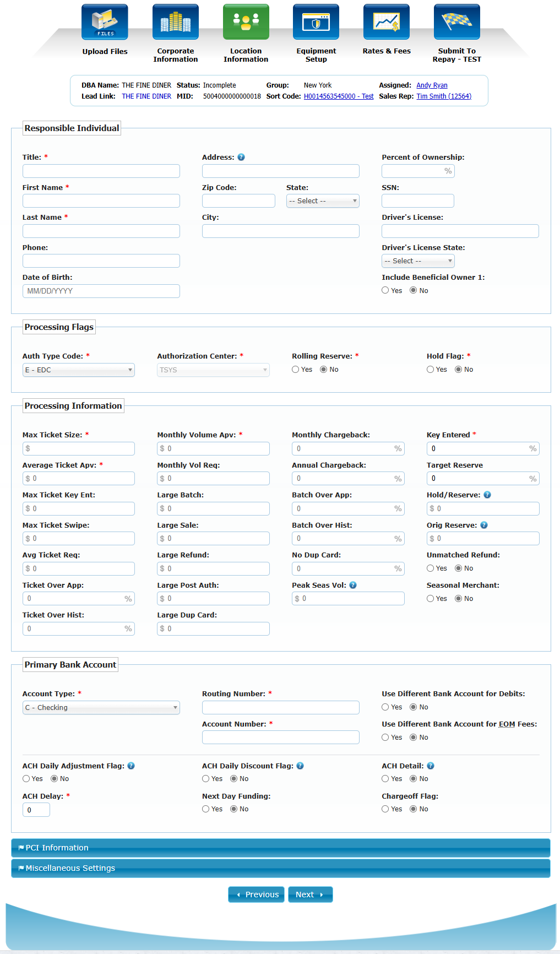Go to Equipment Setup step
The image size is (560, 954).
click(316, 55)
